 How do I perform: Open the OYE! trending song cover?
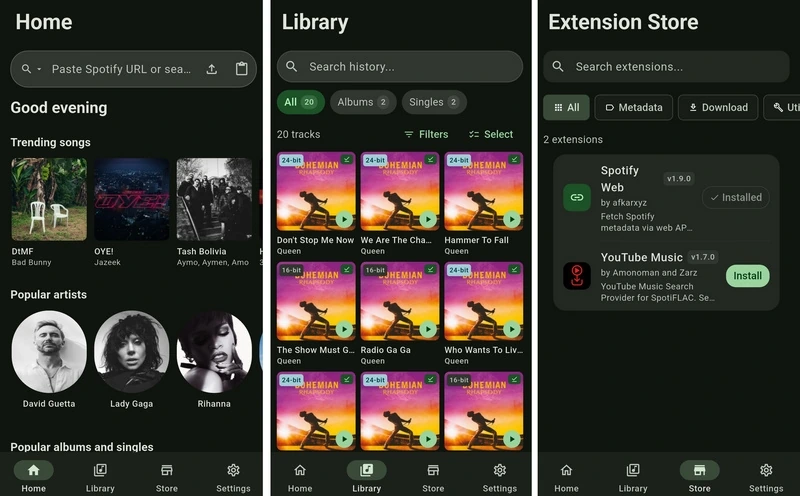(x=132, y=199)
